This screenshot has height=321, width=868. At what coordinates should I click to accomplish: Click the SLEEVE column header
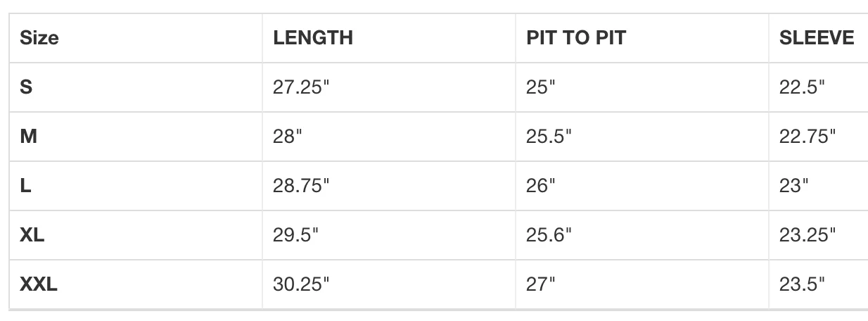pos(817,38)
